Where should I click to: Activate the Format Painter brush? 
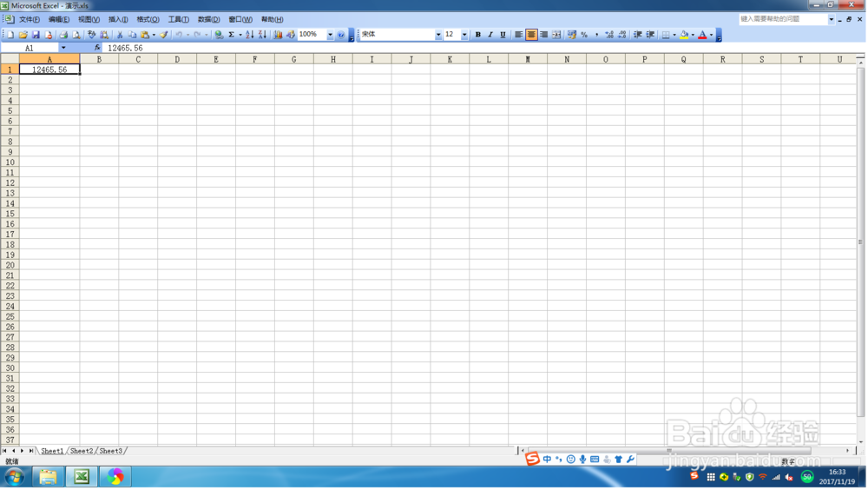[x=164, y=35]
